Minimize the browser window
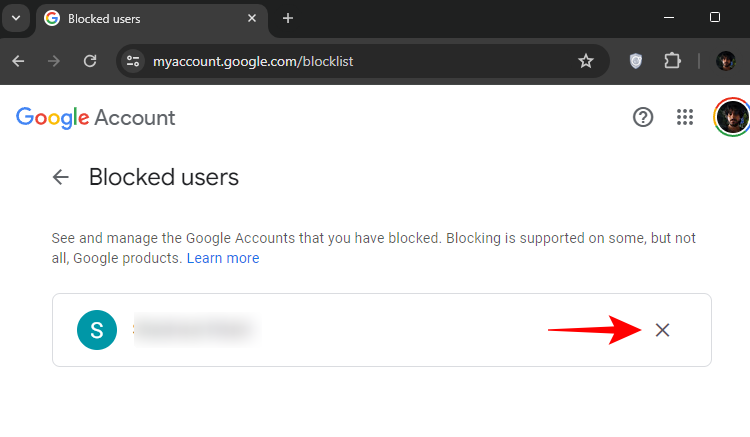Image resolution: width=750 pixels, height=437 pixels. pyautogui.click(x=669, y=18)
